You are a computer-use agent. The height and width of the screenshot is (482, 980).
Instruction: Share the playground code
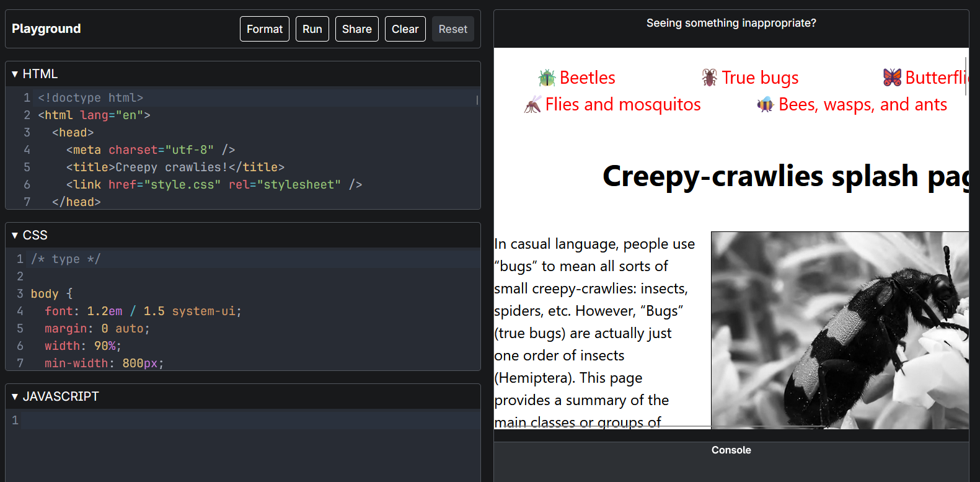coord(357,29)
